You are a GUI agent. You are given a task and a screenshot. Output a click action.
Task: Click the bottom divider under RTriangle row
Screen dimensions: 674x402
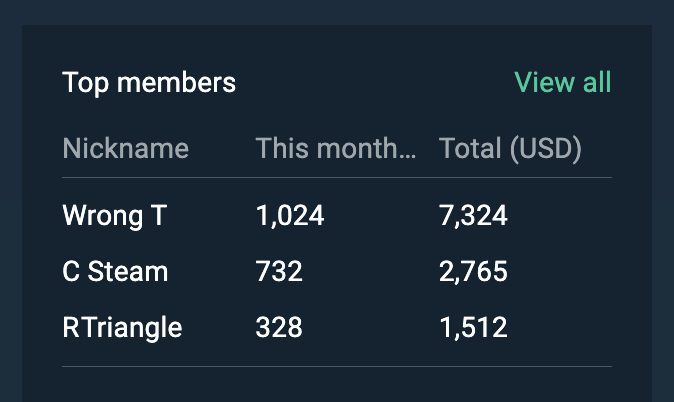[x=337, y=366]
